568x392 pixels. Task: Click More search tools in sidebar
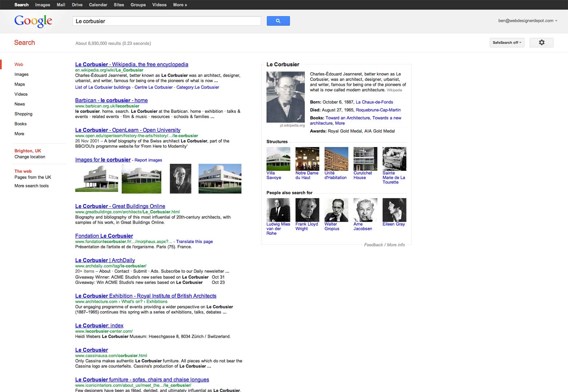32,186
